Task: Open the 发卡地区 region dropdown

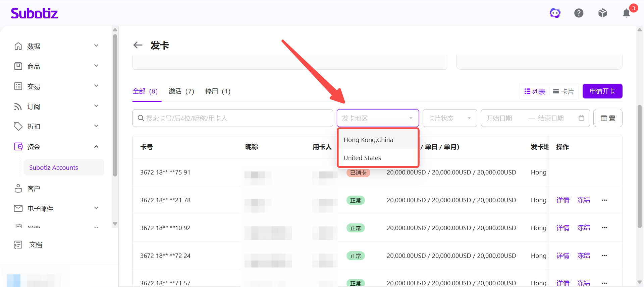Action: [x=378, y=118]
